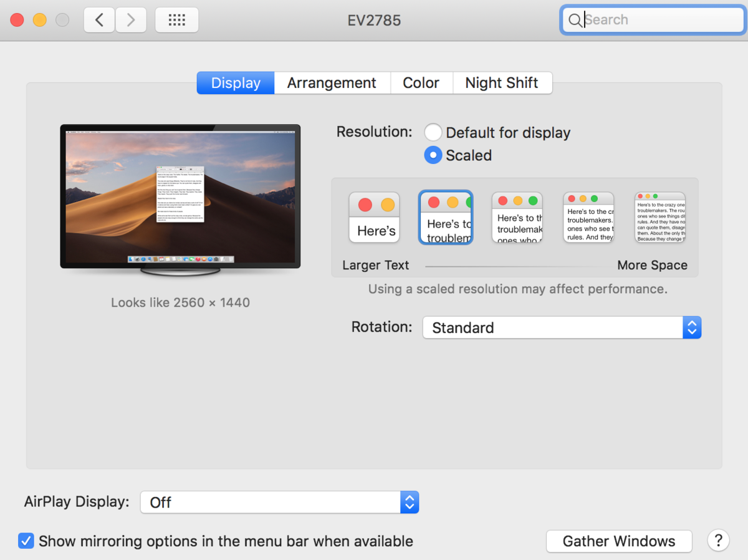
Task: Select the Scaled resolution radio button
Action: (433, 155)
